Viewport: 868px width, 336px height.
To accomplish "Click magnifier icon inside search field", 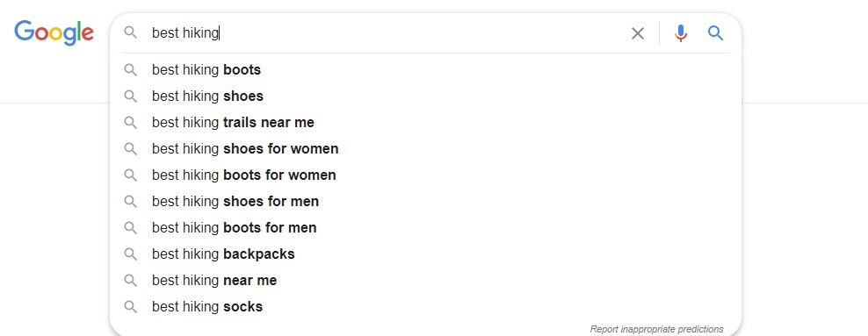I will click(x=131, y=32).
